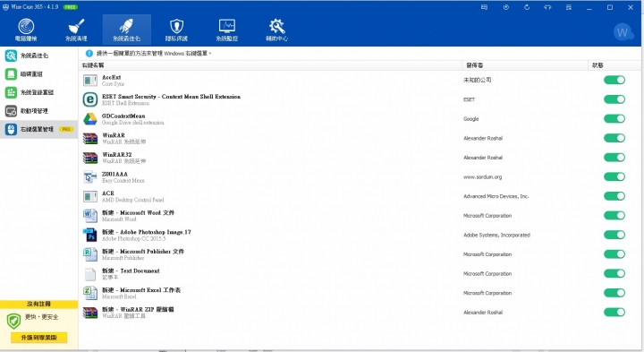This screenshot has height=352, width=644.
Task: Open 磁碟重組 disk defrag sidebar item
Action: click(38, 74)
